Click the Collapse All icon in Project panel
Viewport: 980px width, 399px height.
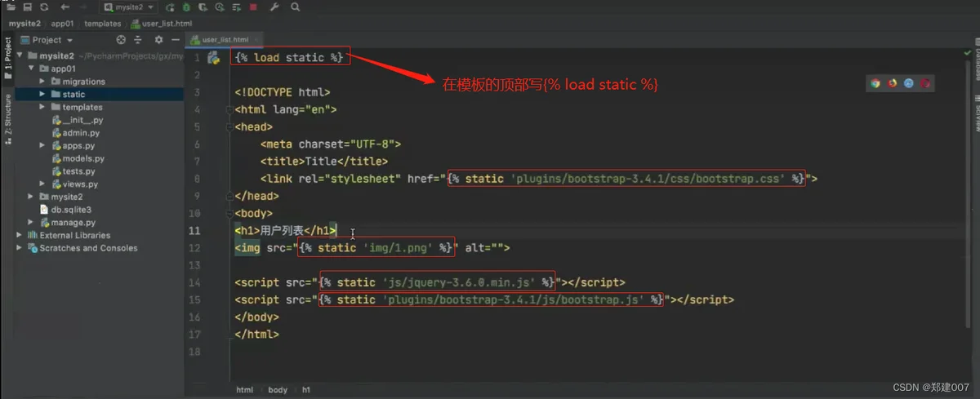(139, 39)
